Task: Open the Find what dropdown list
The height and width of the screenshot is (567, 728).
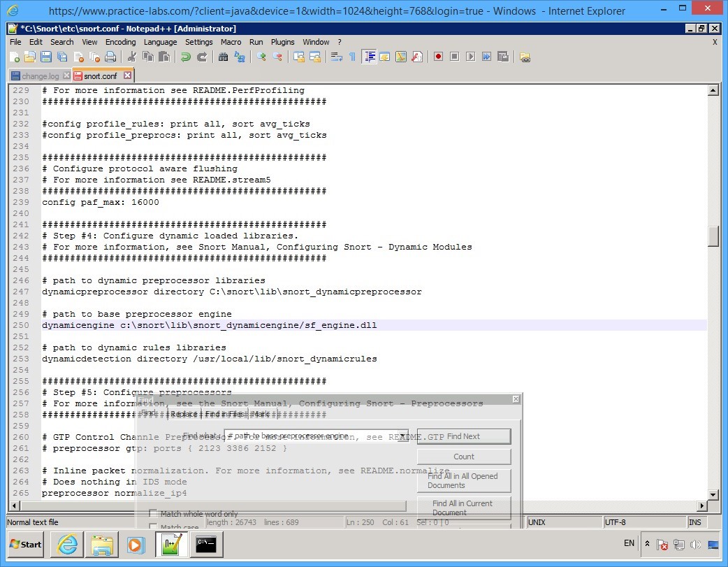Action: click(x=404, y=436)
